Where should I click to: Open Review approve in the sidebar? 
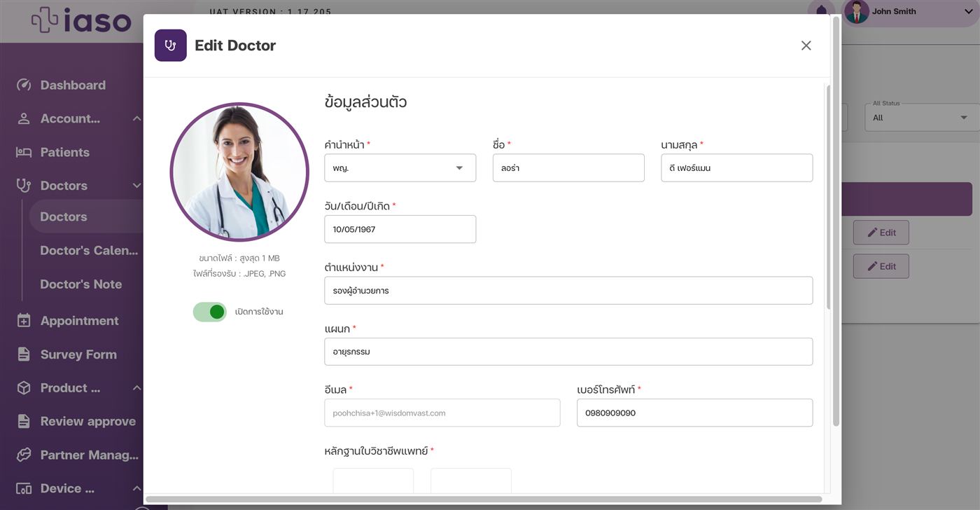click(87, 421)
